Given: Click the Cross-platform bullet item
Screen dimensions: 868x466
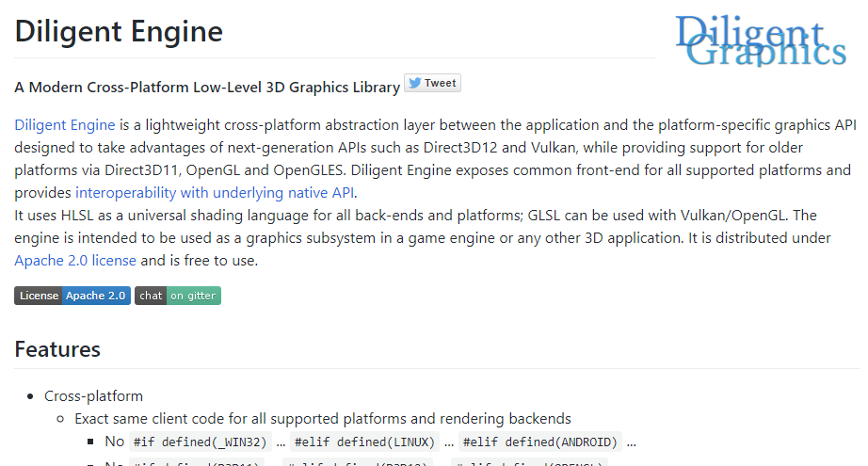Looking at the screenshot, I should coord(93,396).
